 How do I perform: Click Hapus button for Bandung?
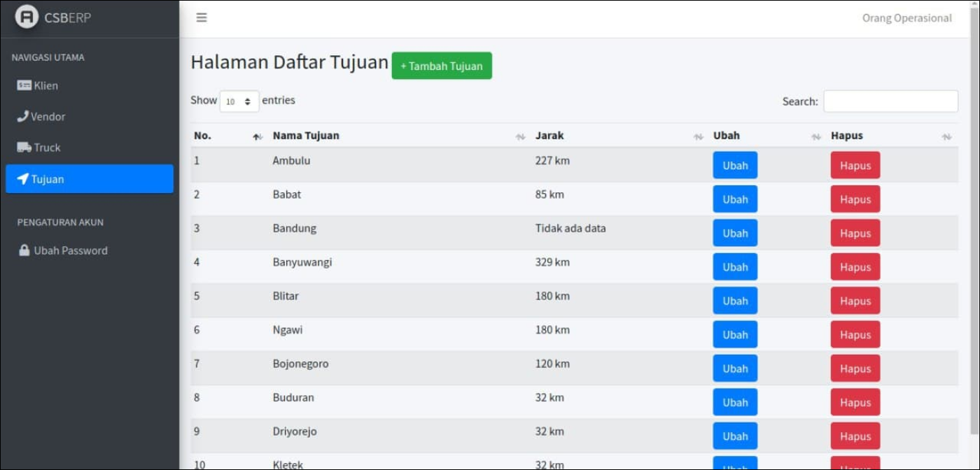click(855, 233)
